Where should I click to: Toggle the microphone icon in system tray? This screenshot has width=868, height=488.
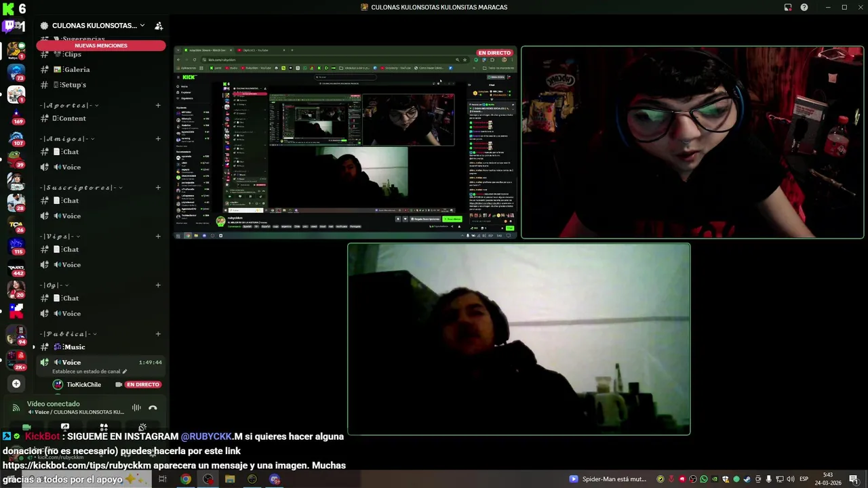click(x=769, y=479)
